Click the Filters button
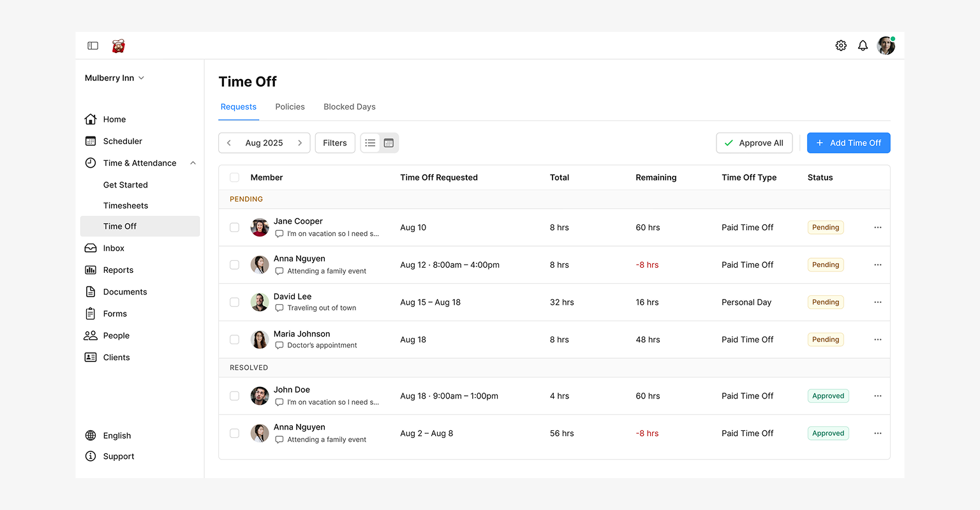Screen dimensions: 980x510 [335, 143]
